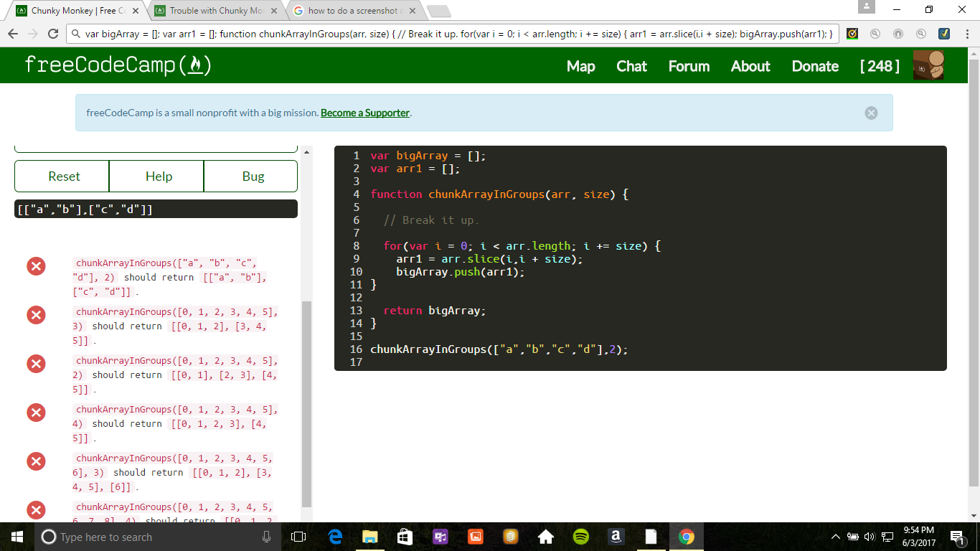Reload the current page

coord(52,34)
